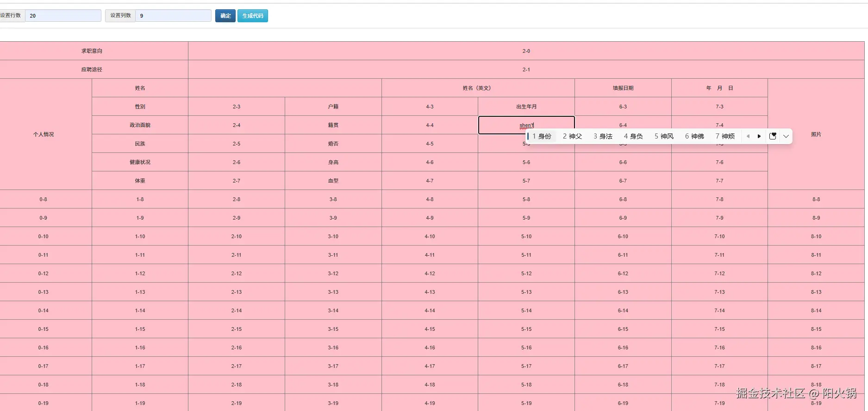The image size is (868, 411).
Task: Select cell 3-9
Action: 333,218
